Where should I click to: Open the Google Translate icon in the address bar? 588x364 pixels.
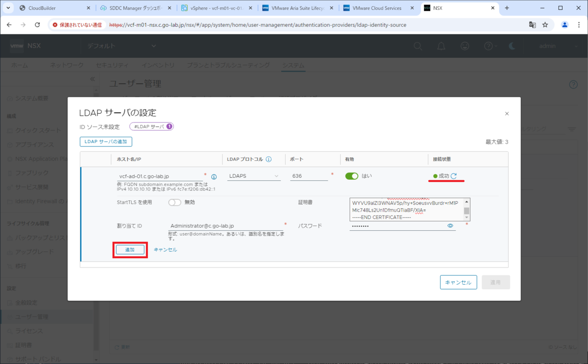tap(532, 24)
